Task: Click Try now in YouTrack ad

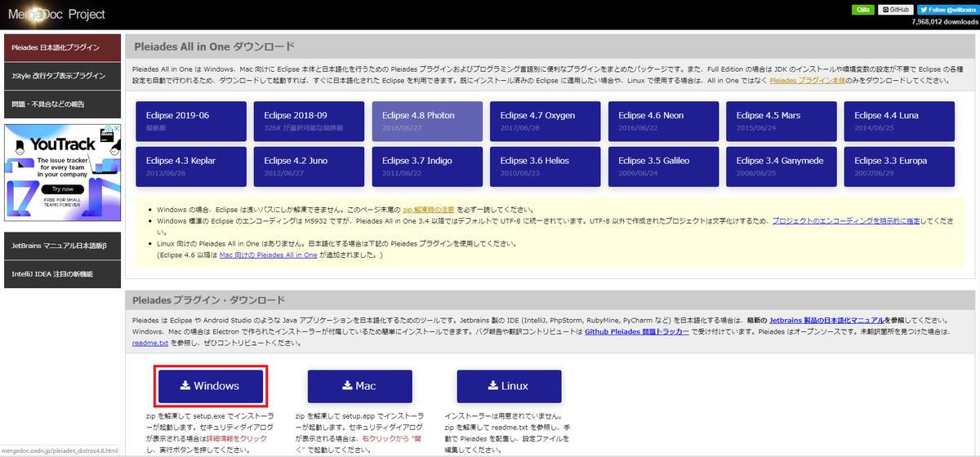Action: click(x=62, y=188)
